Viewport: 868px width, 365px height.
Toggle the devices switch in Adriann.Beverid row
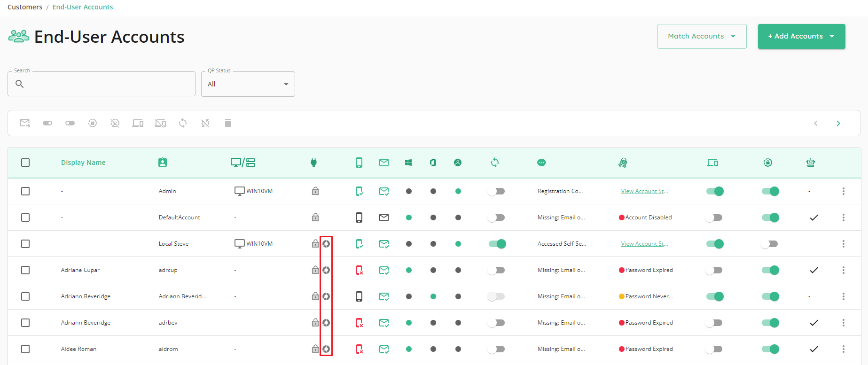click(x=715, y=296)
